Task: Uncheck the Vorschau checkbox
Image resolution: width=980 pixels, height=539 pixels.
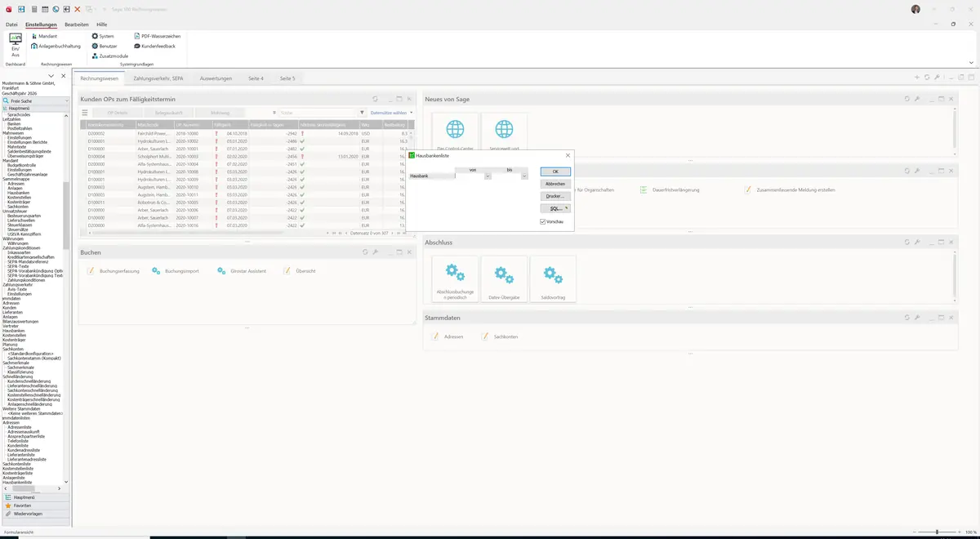Action: pos(543,221)
